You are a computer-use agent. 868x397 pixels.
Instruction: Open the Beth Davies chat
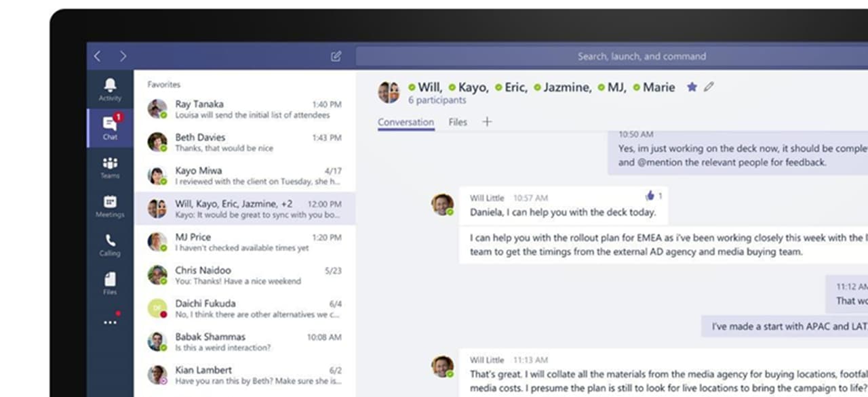click(x=244, y=142)
